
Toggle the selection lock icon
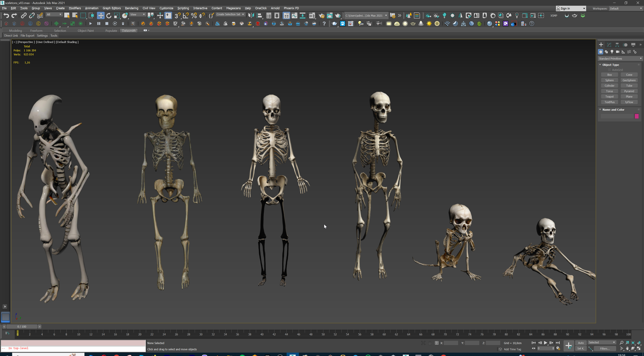[430, 343]
